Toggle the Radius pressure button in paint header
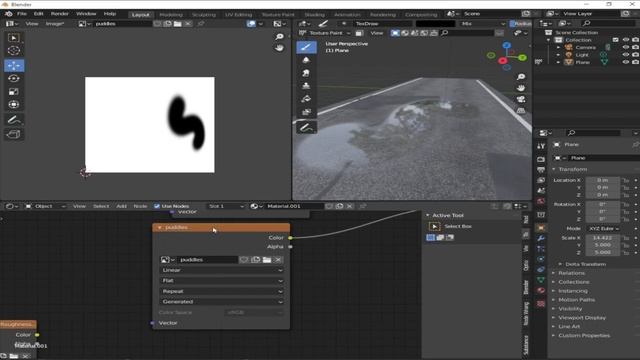The image size is (640, 360). tap(520, 24)
